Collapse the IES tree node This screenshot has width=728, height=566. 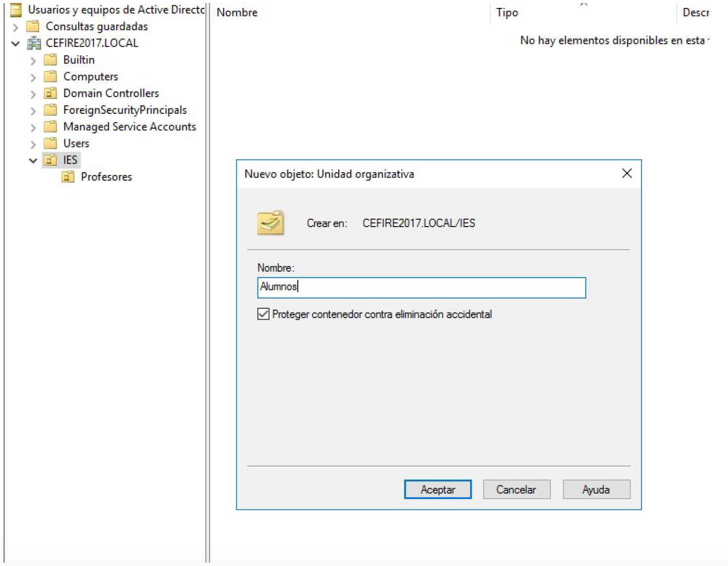coord(33,160)
